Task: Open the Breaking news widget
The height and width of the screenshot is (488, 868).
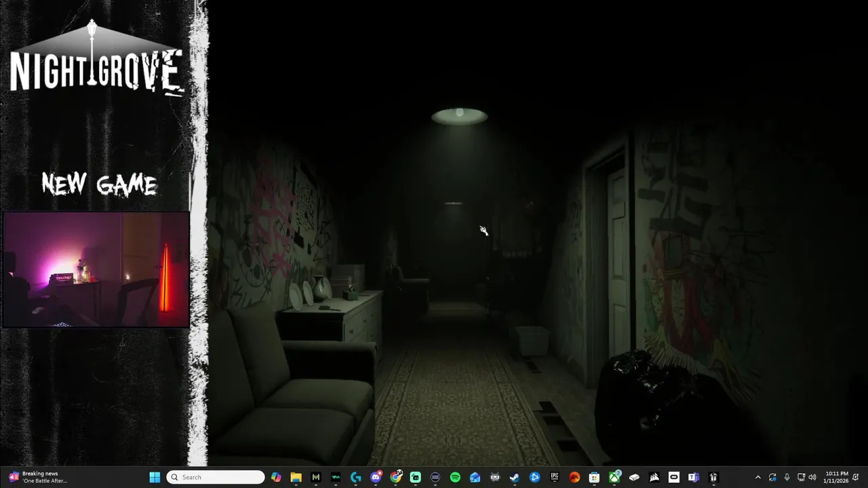Action: (x=38, y=477)
